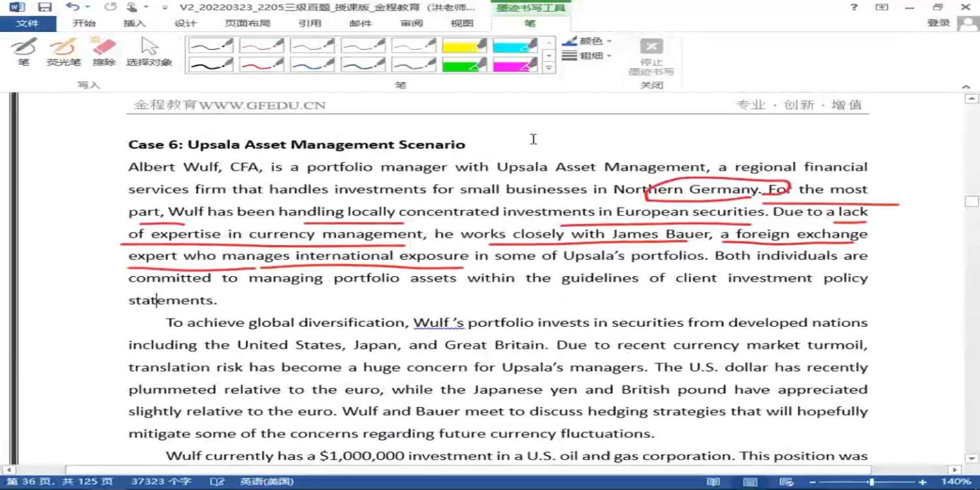Open the pen Color (颜色) dropdown
Image resolution: width=980 pixels, height=490 pixels.
(x=587, y=41)
